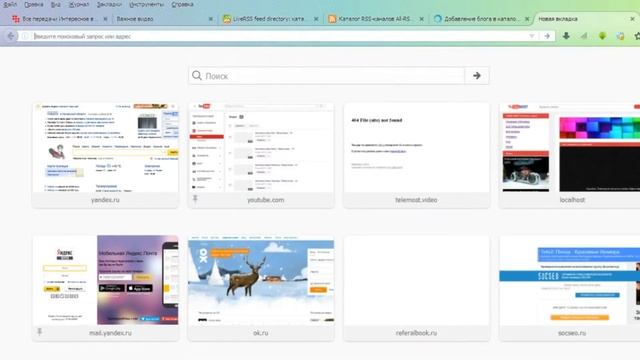The height and width of the screenshot is (360, 640).
Task: Click the Go arrow in the address bar
Action: coord(547,36)
